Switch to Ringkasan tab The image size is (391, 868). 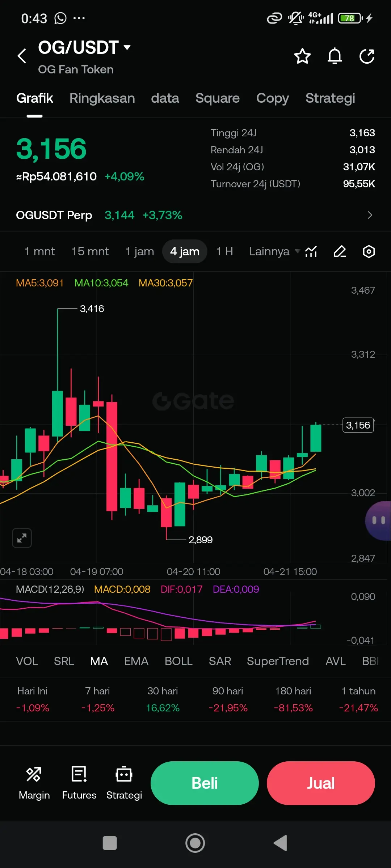(x=102, y=98)
